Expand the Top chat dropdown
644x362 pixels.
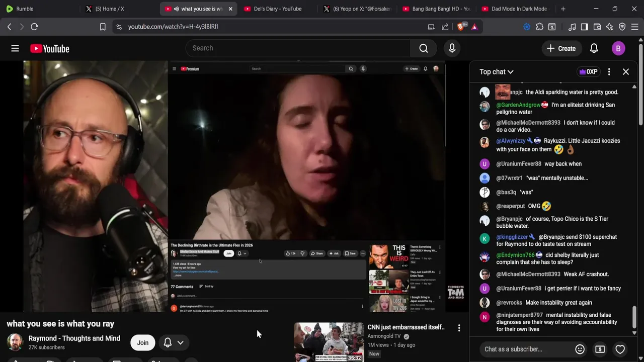496,72
